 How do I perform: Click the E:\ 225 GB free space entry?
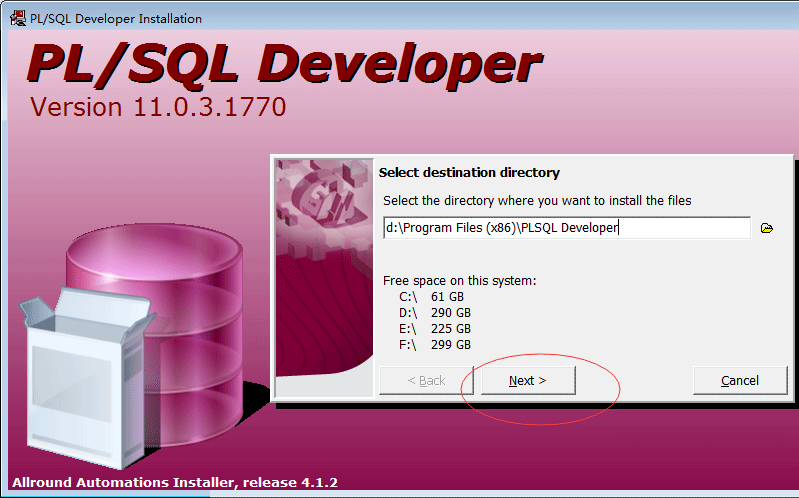coord(435,329)
